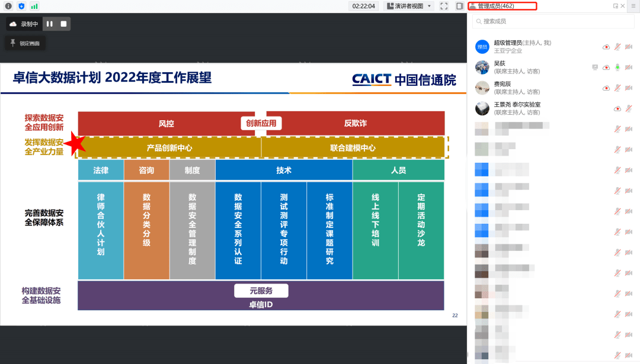Click the 咨询 header cell
Image resolution: width=640 pixels, height=364 pixels.
146,170
